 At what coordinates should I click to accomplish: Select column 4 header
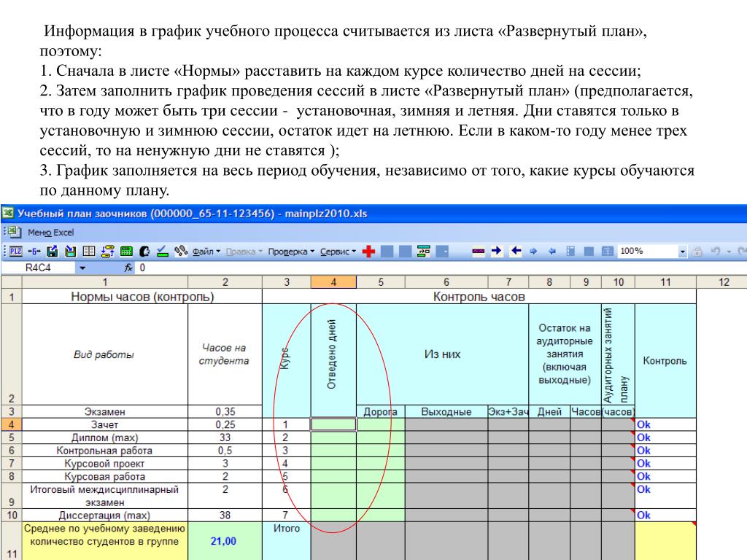pyautogui.click(x=333, y=282)
